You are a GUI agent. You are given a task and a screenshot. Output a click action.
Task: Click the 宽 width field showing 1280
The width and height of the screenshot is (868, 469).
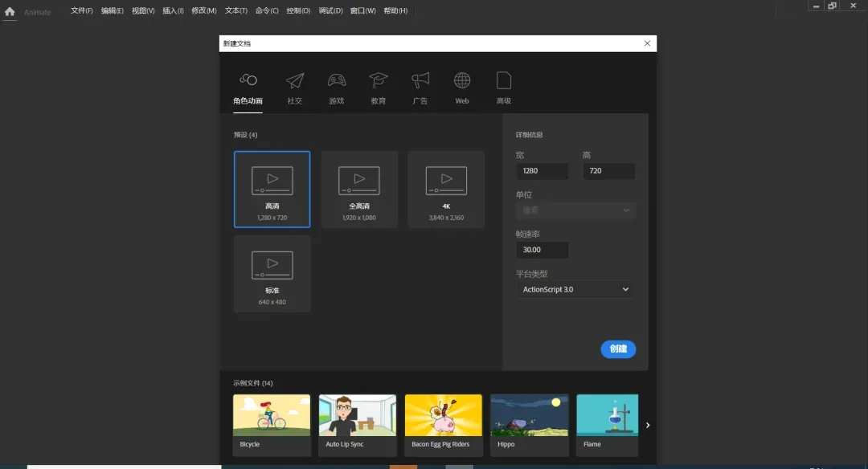(x=542, y=171)
